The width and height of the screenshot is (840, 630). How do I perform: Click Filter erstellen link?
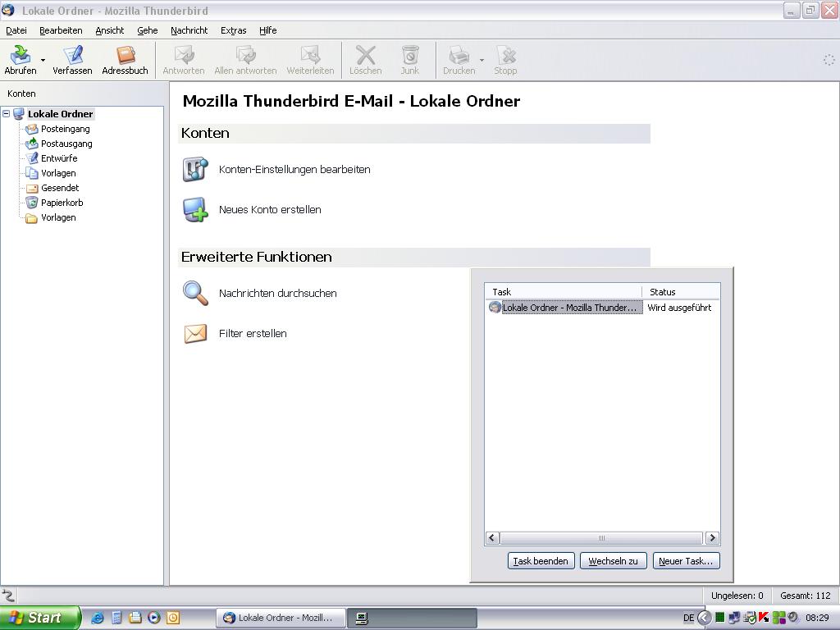(x=253, y=334)
